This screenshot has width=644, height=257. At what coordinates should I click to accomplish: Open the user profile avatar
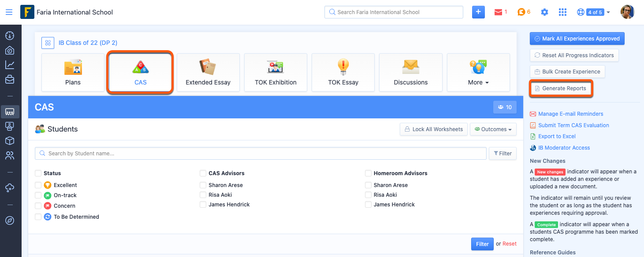tap(627, 12)
